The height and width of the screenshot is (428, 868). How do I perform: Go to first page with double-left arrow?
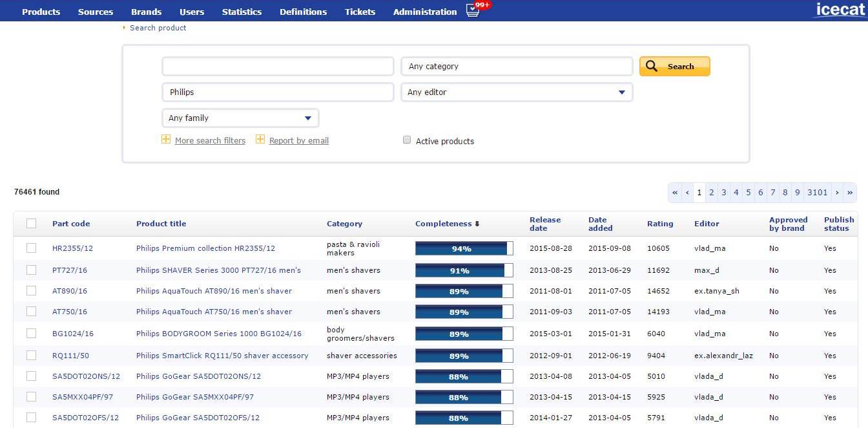click(x=675, y=193)
